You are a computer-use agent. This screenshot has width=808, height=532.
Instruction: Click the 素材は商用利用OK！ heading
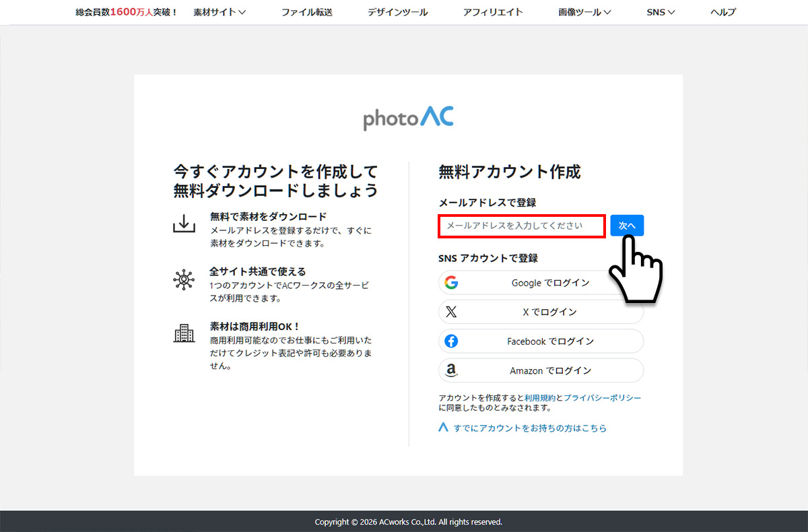[255, 327]
